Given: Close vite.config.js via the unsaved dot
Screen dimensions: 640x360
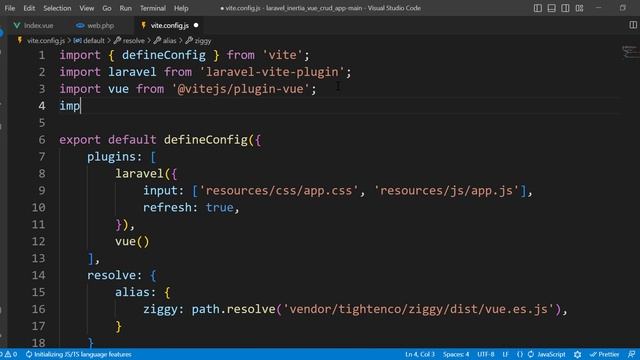Looking at the screenshot, I should click(x=196, y=25).
